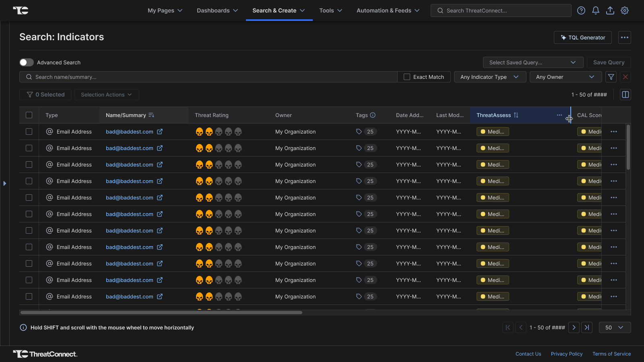
Task: Open the Automation & Feeds menu
Action: click(x=388, y=10)
